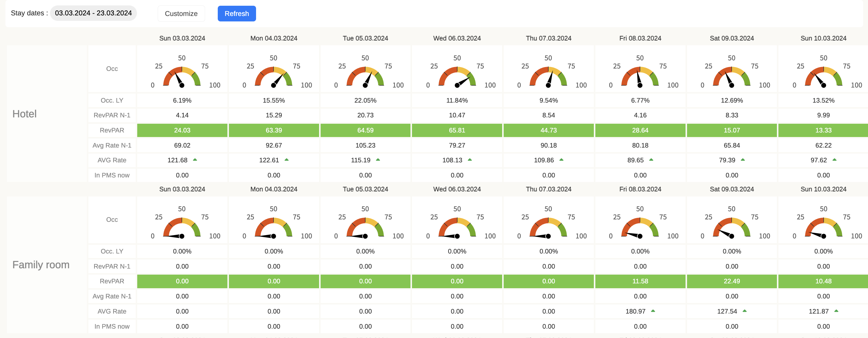This screenshot has height=338, width=868.
Task: Click up arrow next to Hotel 97.62 rate
Action: point(834,160)
